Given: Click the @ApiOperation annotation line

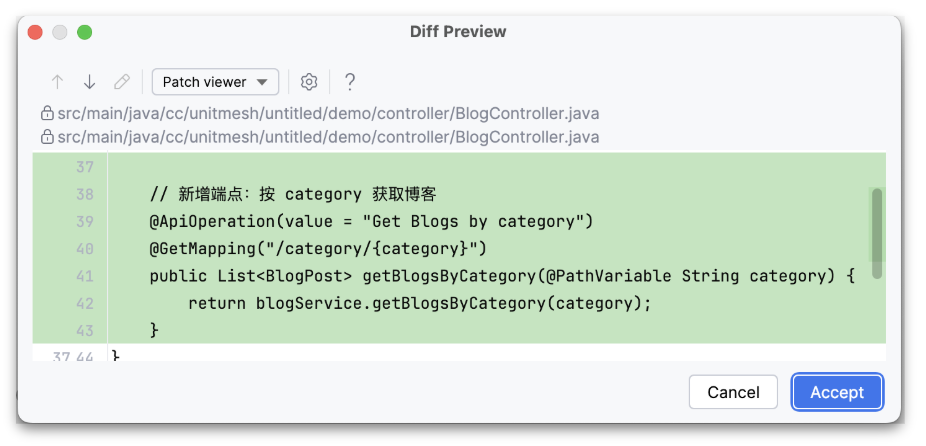Looking at the screenshot, I should click(x=371, y=221).
